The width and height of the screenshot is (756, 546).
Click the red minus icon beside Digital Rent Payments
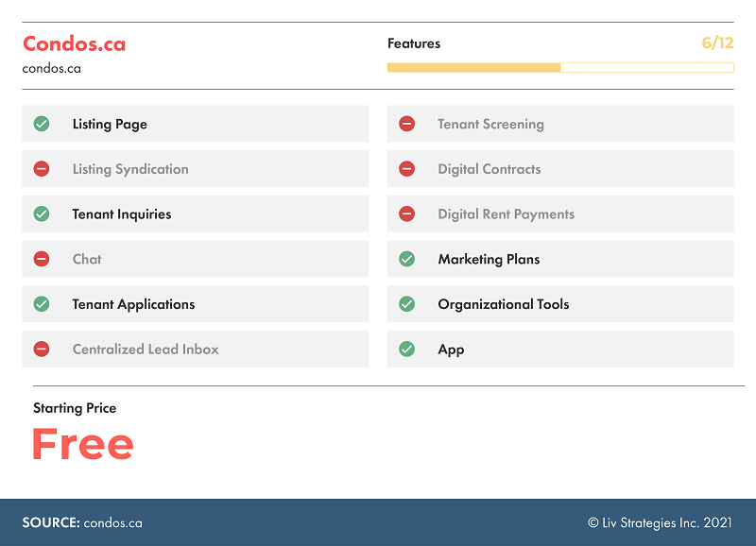[407, 214]
